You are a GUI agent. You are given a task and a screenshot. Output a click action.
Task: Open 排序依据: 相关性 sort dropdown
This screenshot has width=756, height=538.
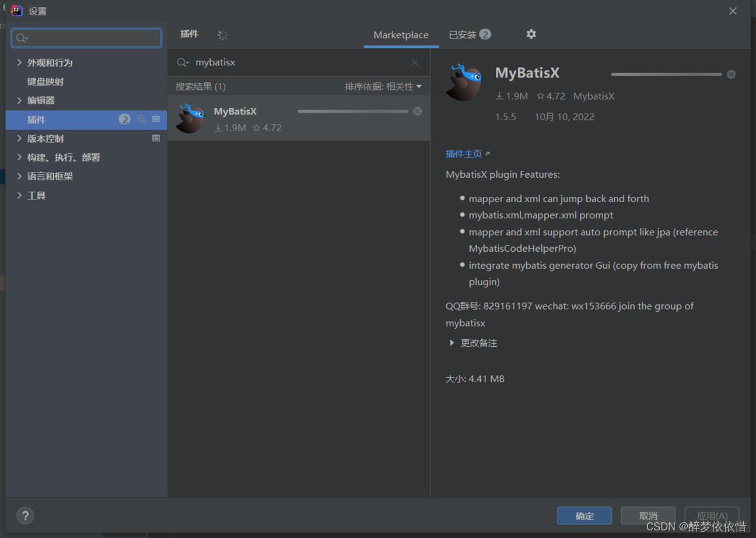click(383, 86)
